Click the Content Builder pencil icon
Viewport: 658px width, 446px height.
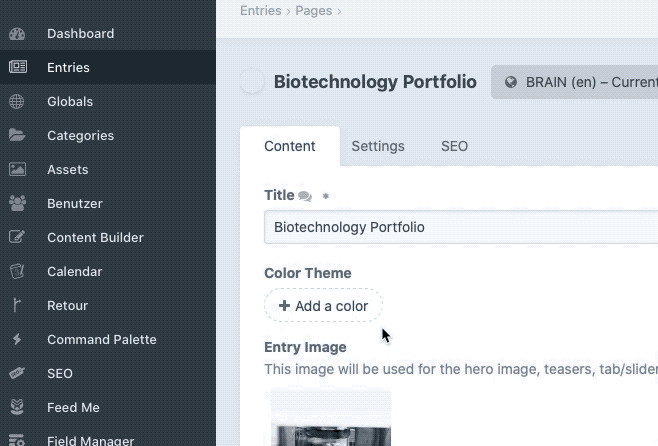(x=17, y=237)
